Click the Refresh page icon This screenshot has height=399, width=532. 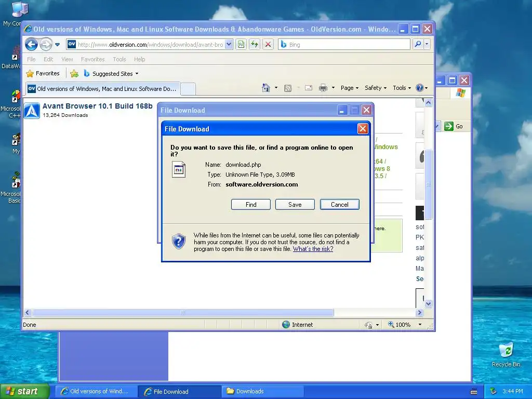click(x=255, y=45)
